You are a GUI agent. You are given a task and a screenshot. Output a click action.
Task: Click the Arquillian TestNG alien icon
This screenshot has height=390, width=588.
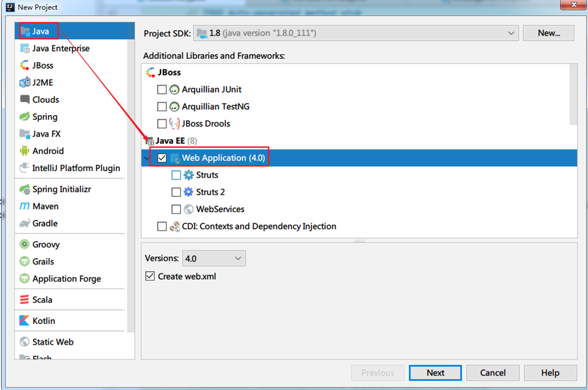175,107
